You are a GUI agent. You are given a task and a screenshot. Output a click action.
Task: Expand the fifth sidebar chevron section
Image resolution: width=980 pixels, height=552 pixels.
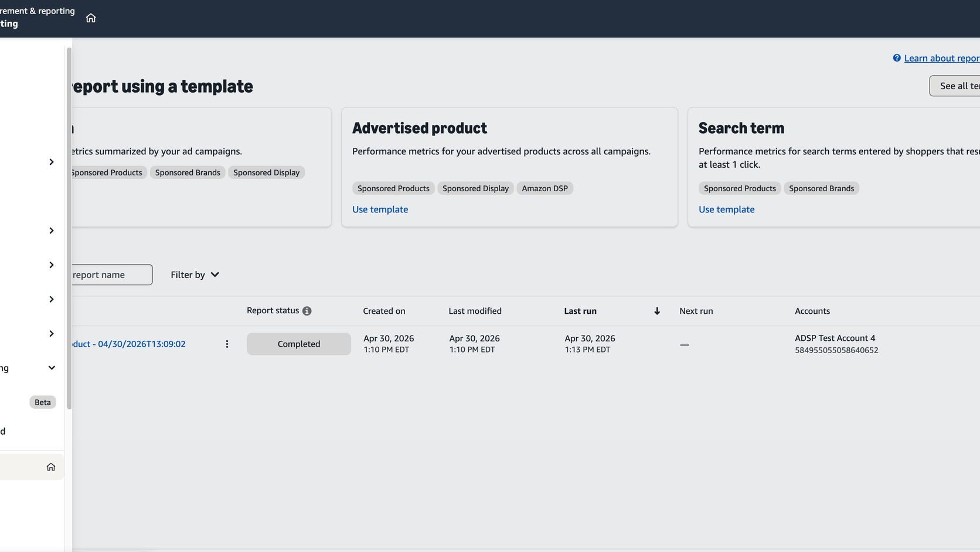pos(52,334)
